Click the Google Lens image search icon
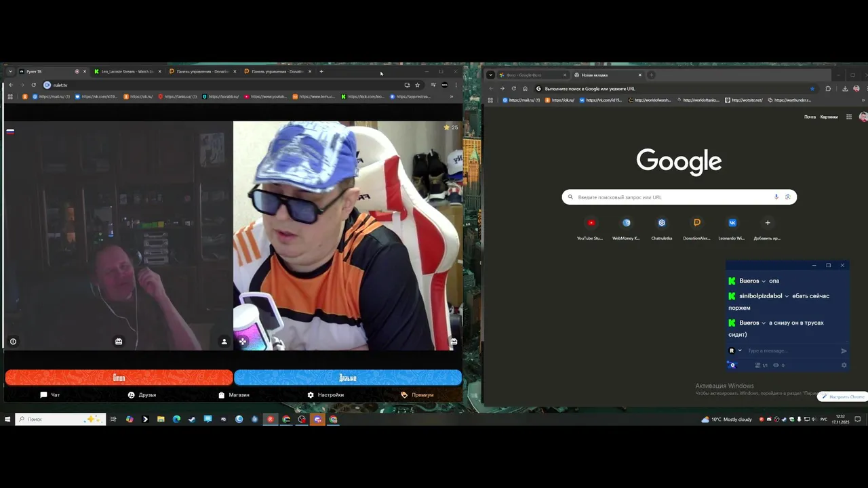The width and height of the screenshot is (868, 488). (x=787, y=197)
